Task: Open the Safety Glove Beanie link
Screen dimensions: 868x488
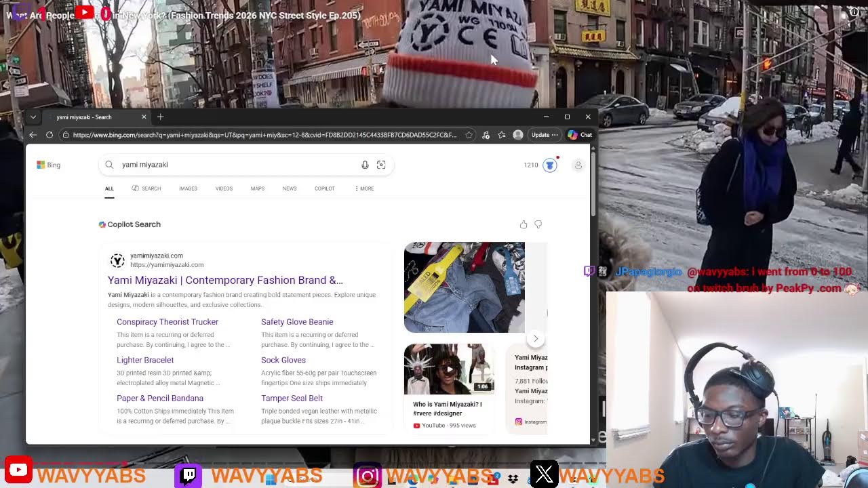Action: point(297,322)
